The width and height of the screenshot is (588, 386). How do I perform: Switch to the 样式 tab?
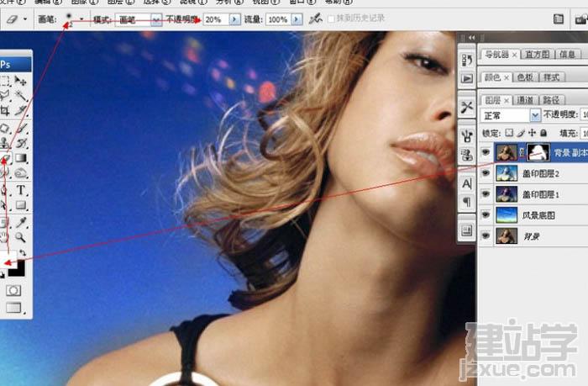pos(551,77)
